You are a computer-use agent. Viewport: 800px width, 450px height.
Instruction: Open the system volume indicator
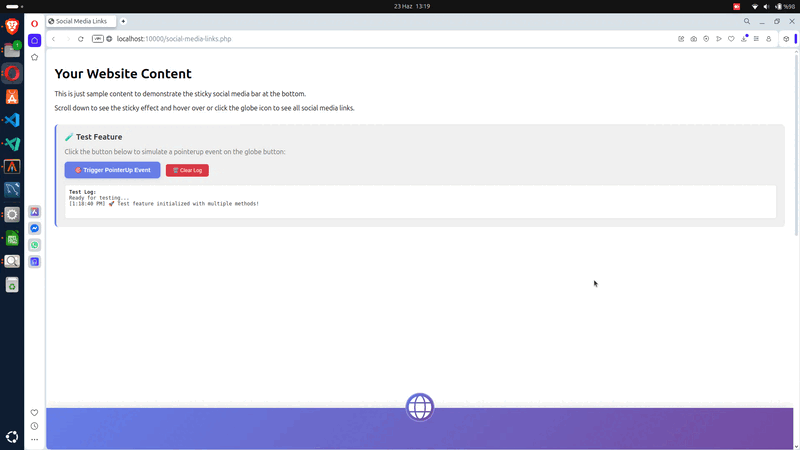tap(766, 7)
